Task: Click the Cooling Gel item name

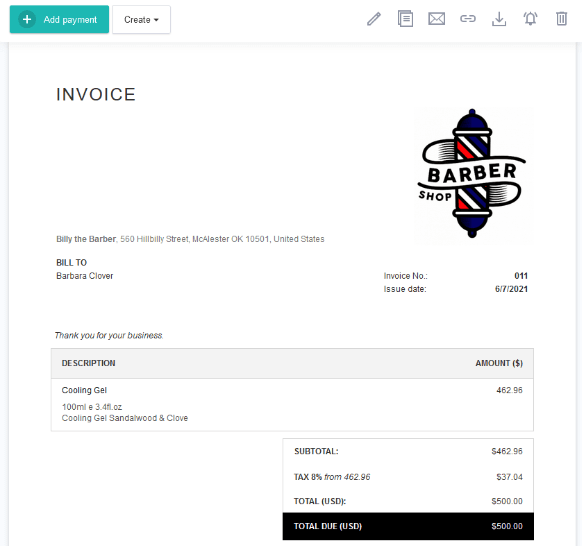Action: (84, 390)
